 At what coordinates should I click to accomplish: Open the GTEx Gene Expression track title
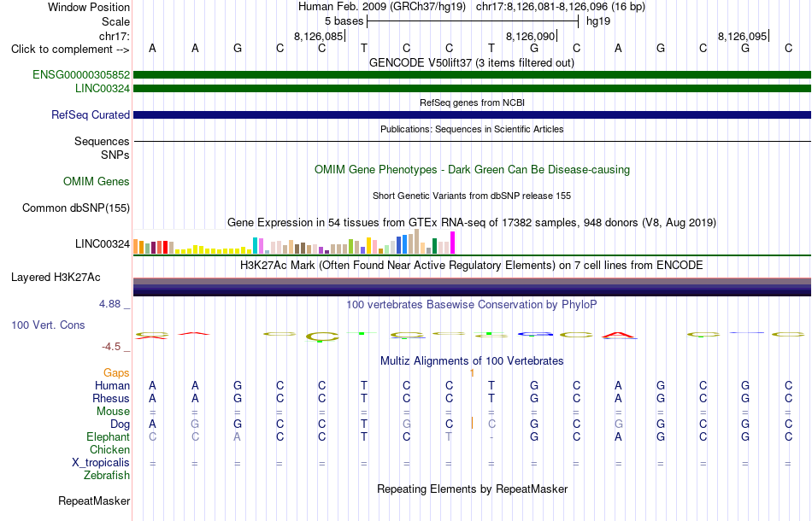472,223
